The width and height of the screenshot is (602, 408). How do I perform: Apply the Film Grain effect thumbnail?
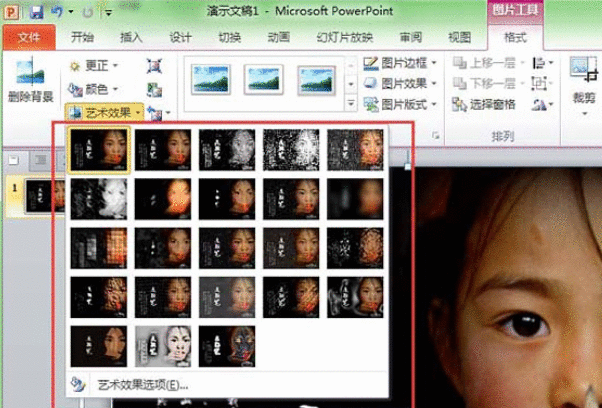pyautogui.click(x=227, y=248)
